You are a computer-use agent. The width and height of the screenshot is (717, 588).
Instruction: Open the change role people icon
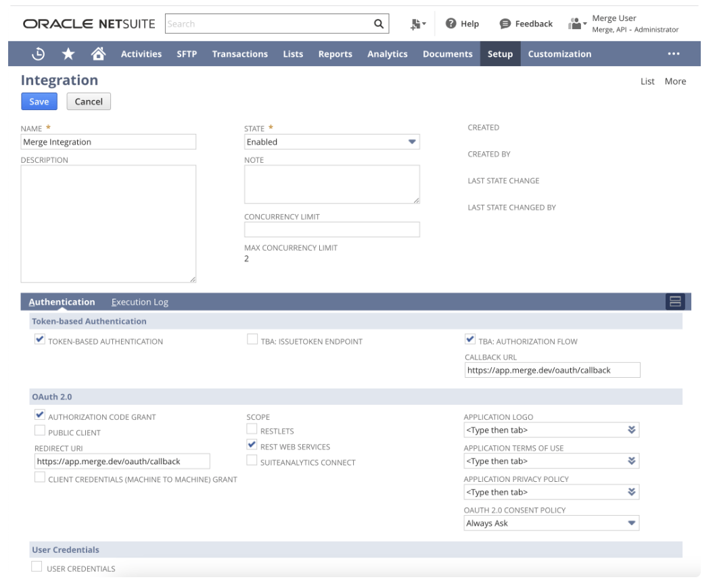577,23
